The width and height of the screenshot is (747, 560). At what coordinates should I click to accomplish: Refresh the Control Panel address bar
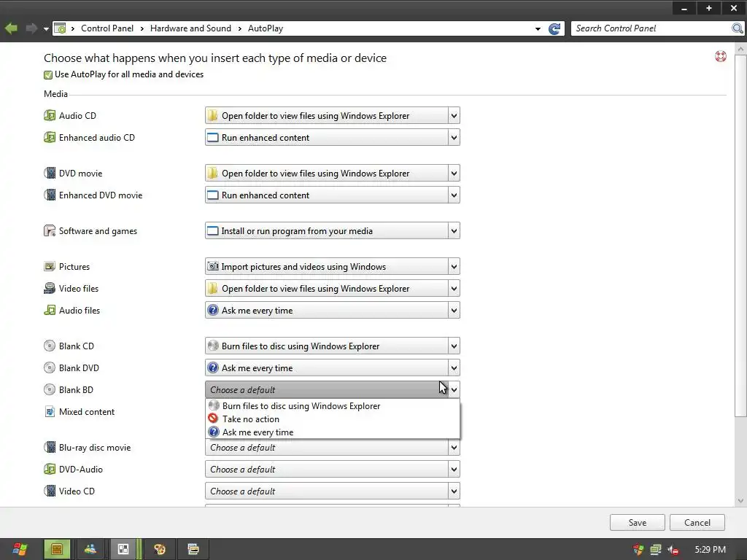point(554,28)
